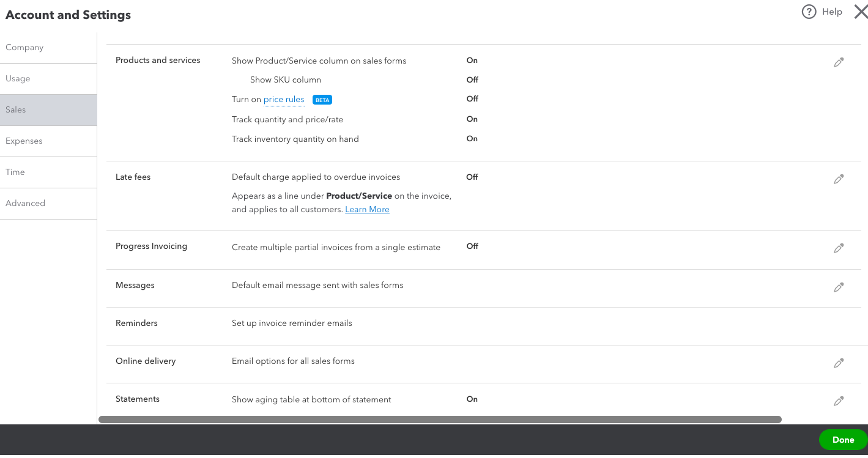Click the Reminders row to set up emails
868x458 pixels.
click(292, 323)
